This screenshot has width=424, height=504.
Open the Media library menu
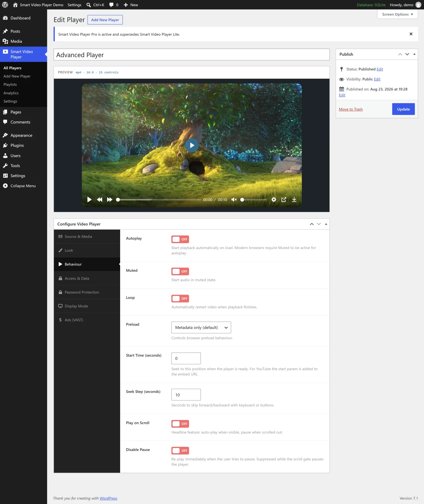(16, 41)
